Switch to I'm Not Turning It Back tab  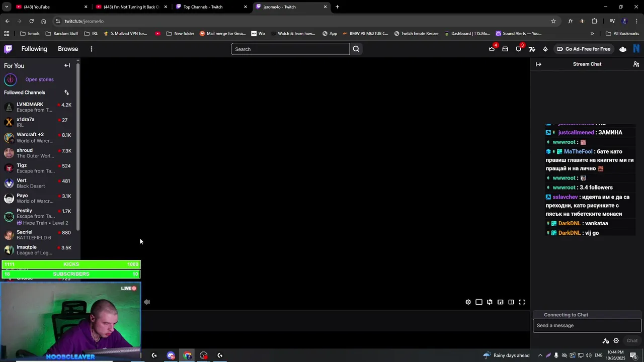(x=131, y=7)
